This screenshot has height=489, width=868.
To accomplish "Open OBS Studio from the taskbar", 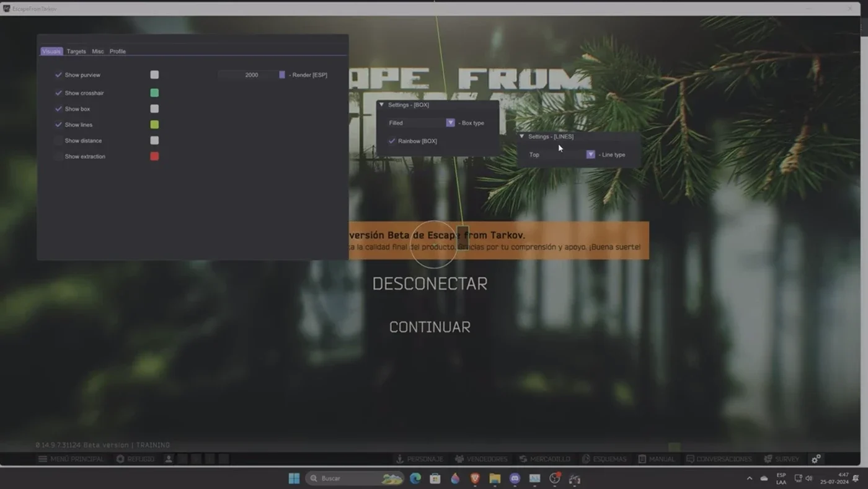I will (555, 478).
